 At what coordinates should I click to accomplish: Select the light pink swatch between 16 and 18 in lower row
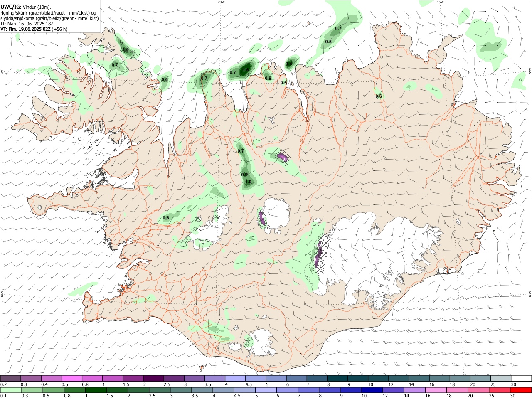click(436, 390)
